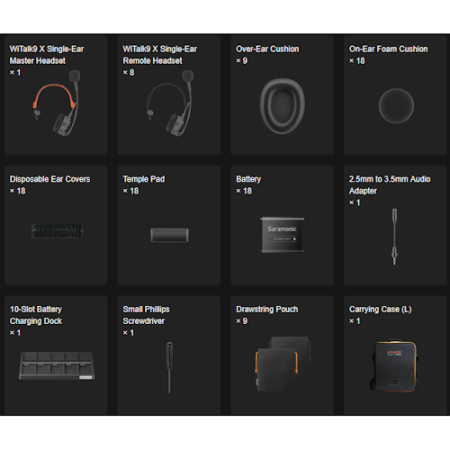Click the Temple Pad image

click(169, 235)
